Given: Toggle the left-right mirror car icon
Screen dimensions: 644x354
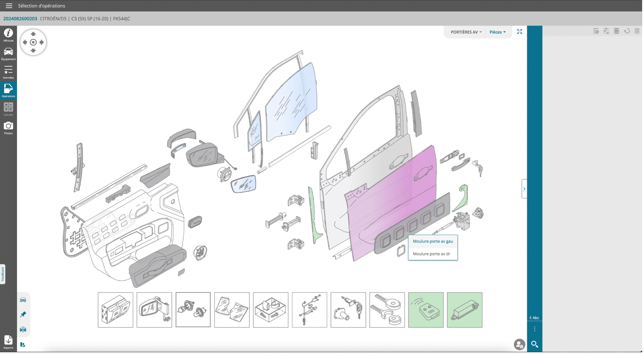Looking at the screenshot, I should 23,329.
